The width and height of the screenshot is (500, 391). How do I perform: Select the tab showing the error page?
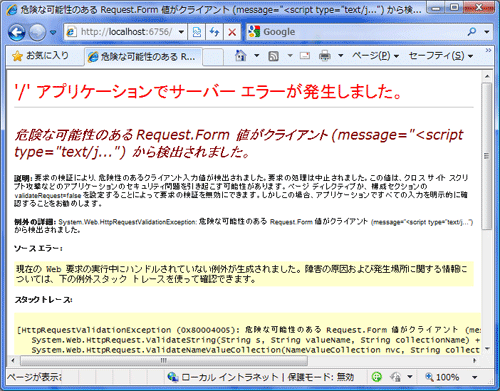[143, 57]
